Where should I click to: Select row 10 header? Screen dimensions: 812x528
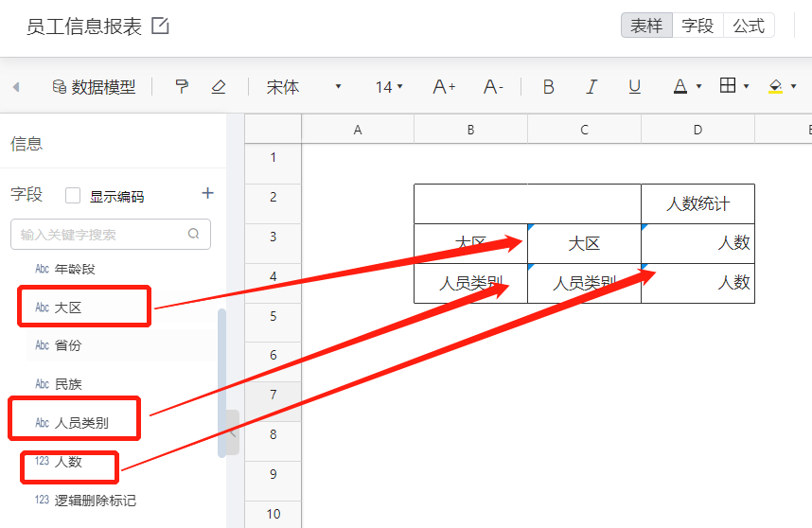273,514
